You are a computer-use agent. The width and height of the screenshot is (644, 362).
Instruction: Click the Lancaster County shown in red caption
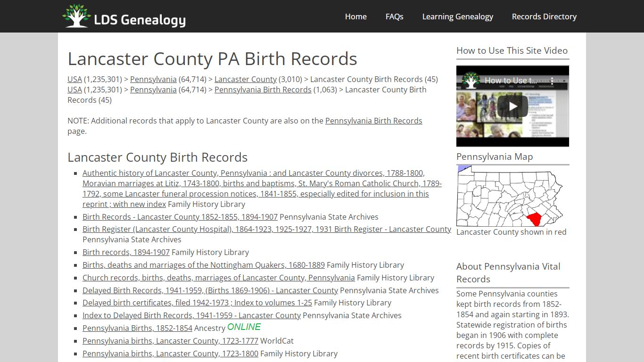(512, 232)
